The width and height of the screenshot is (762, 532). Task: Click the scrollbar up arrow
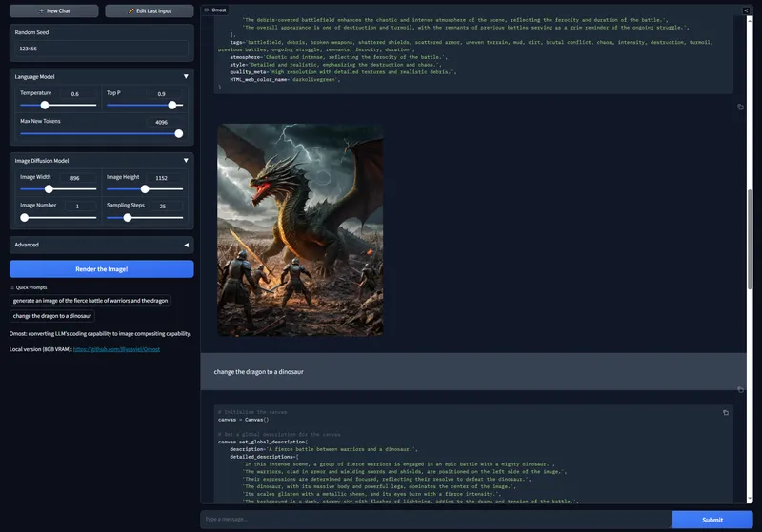point(750,19)
